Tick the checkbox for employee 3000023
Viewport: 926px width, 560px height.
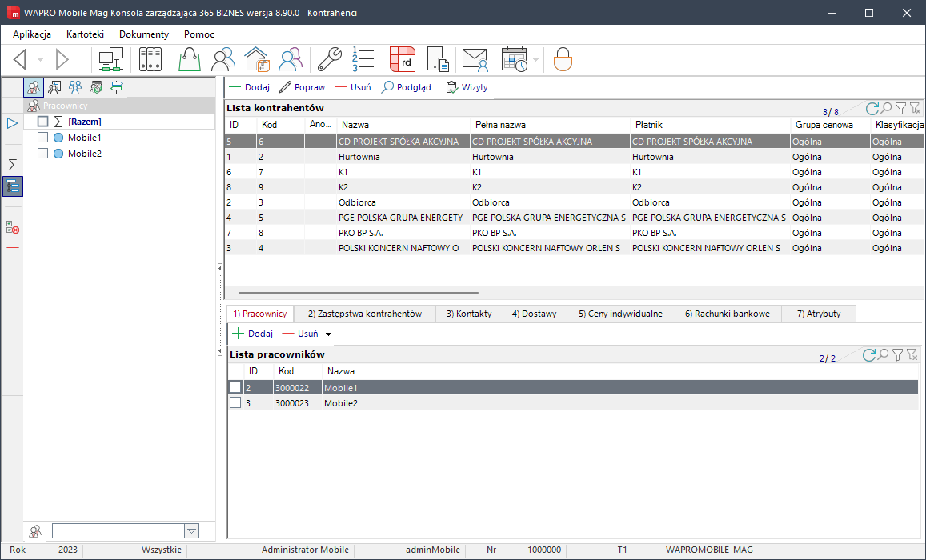(x=235, y=403)
